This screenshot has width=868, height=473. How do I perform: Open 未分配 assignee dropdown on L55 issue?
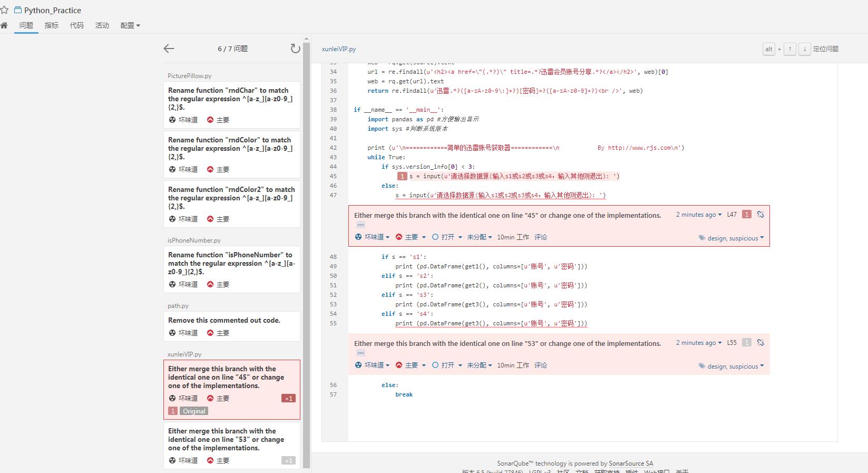[x=480, y=365]
